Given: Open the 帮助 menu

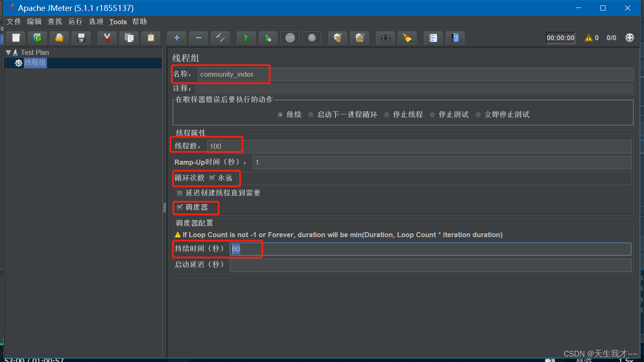Looking at the screenshot, I should 140,21.
